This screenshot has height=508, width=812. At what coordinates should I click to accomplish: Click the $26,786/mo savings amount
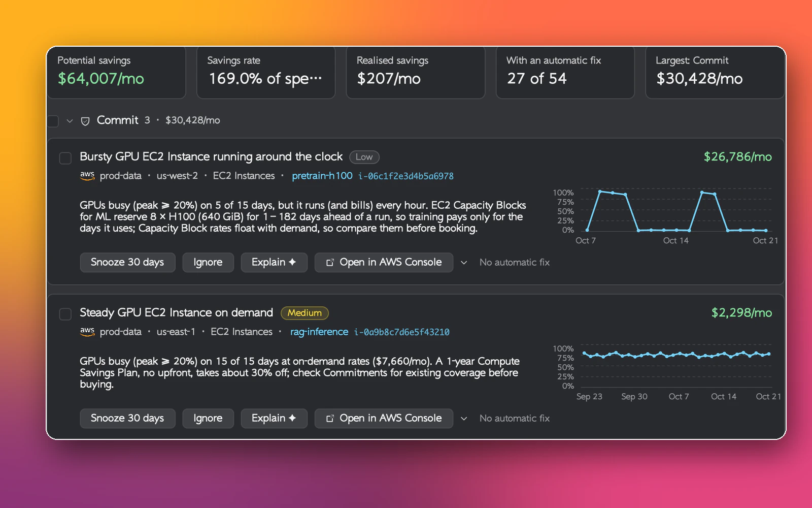click(738, 157)
